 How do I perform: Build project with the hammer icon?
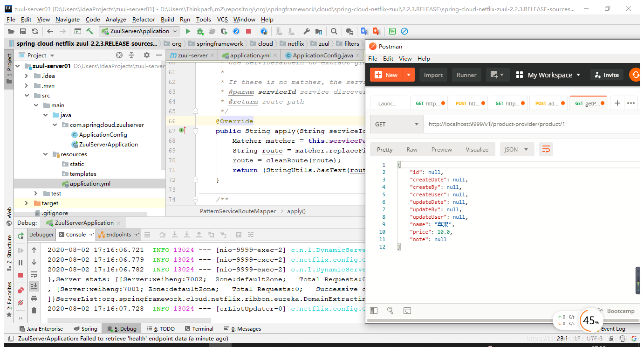tap(90, 31)
